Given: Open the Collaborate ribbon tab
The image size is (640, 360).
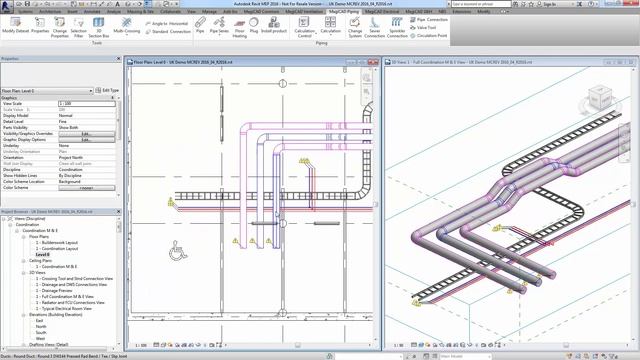Looking at the screenshot, I should pos(170,11).
